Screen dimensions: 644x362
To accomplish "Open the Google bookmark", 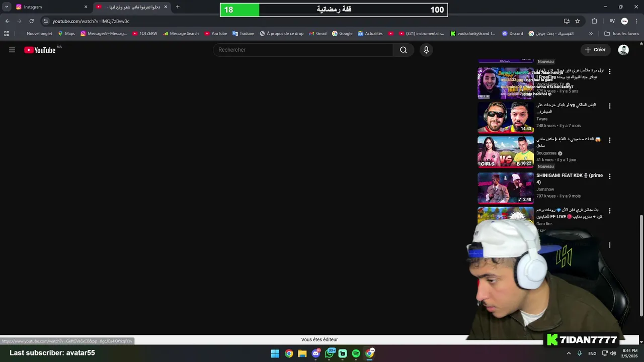I will 342,34.
